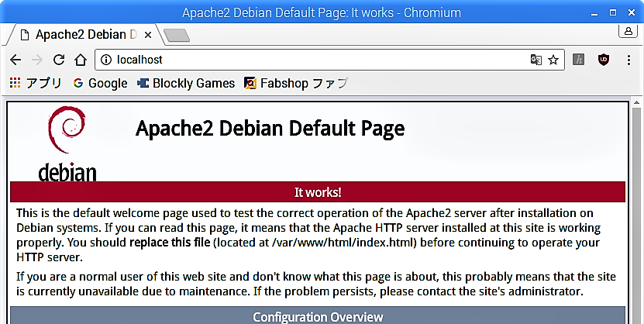Click the '/var/www/html/index.html' path text
Screen dimensions: 644x324
click(344, 243)
